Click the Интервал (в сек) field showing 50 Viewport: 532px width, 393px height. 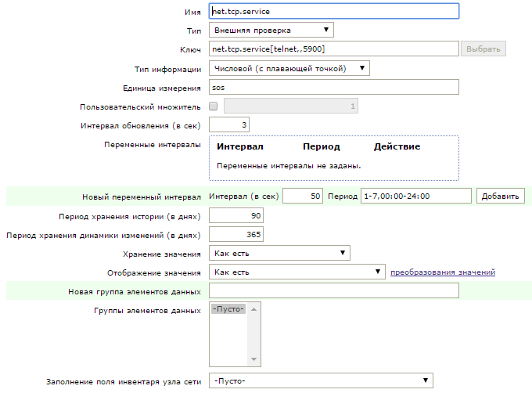click(303, 196)
